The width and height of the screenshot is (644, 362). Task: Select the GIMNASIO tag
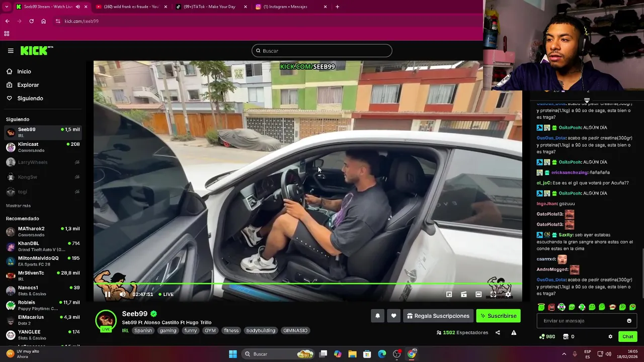click(295, 330)
